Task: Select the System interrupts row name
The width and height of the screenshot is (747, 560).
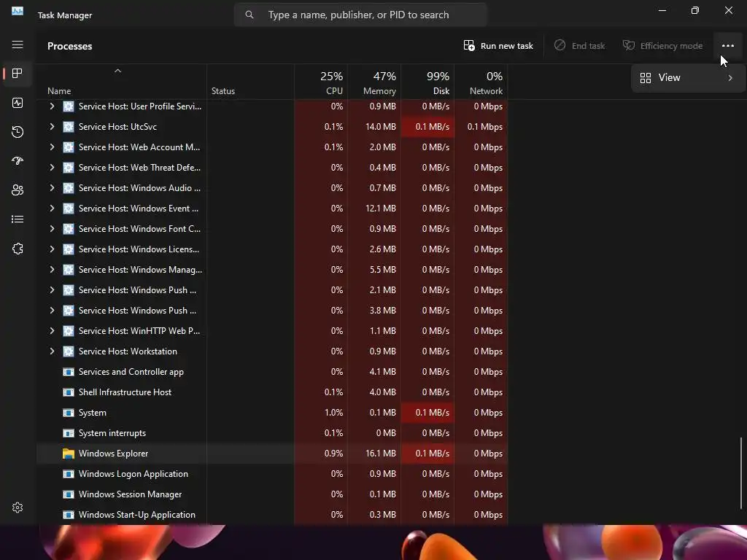Action: (x=112, y=433)
